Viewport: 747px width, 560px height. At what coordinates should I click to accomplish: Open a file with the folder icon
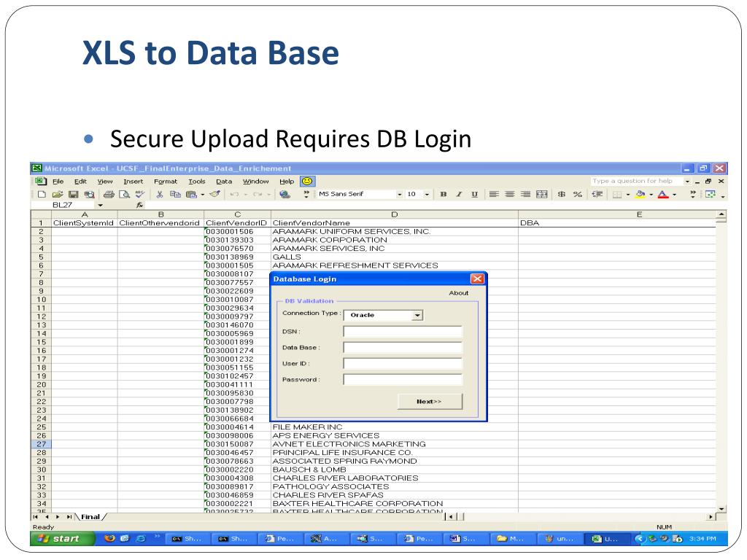click(58, 194)
